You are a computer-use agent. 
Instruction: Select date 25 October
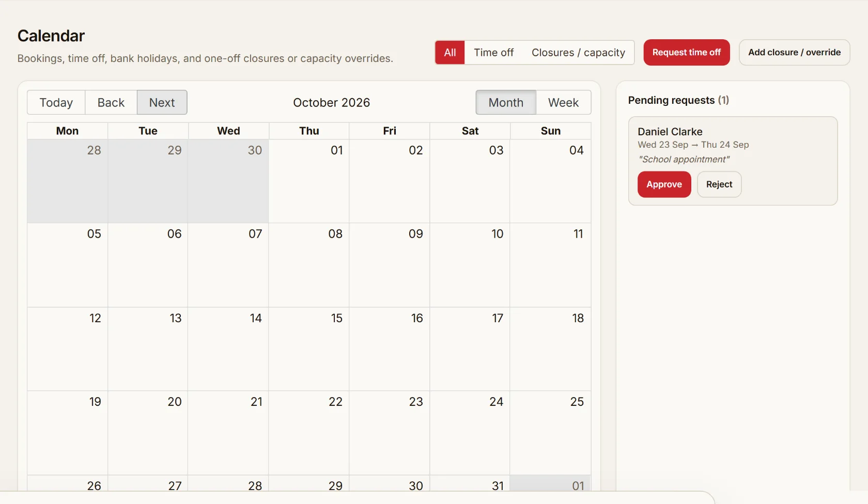click(577, 402)
